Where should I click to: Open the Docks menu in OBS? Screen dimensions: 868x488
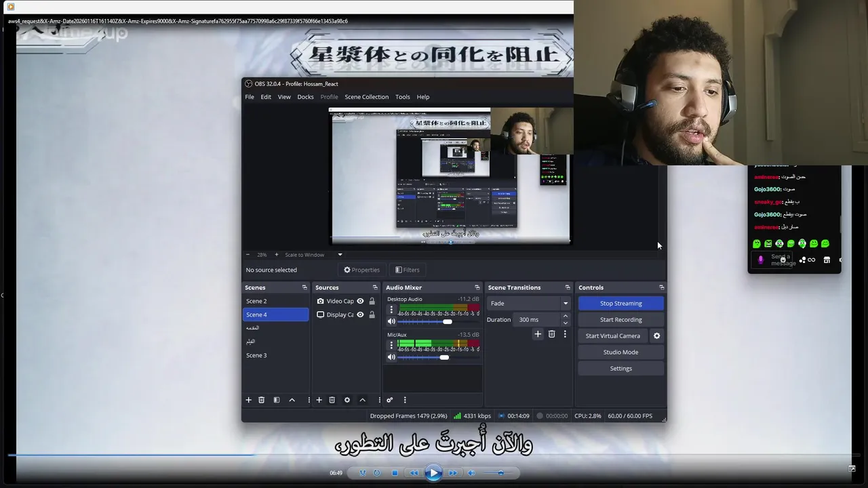pos(305,97)
